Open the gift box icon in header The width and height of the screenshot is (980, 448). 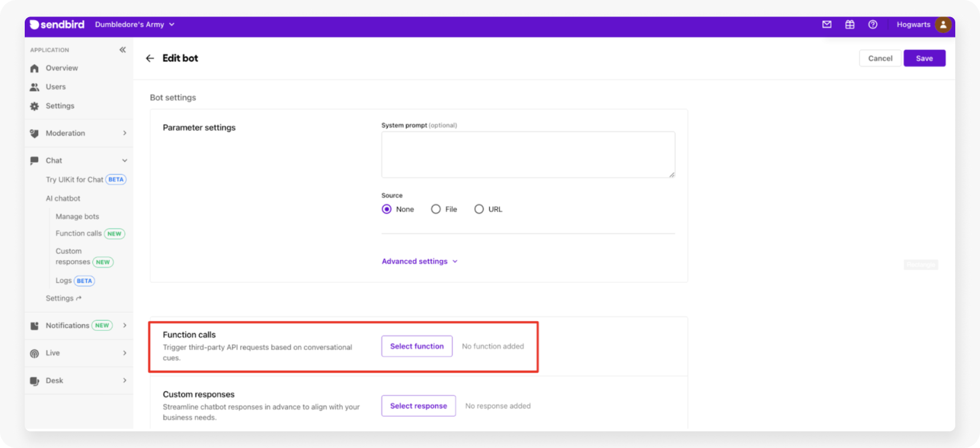tap(850, 25)
